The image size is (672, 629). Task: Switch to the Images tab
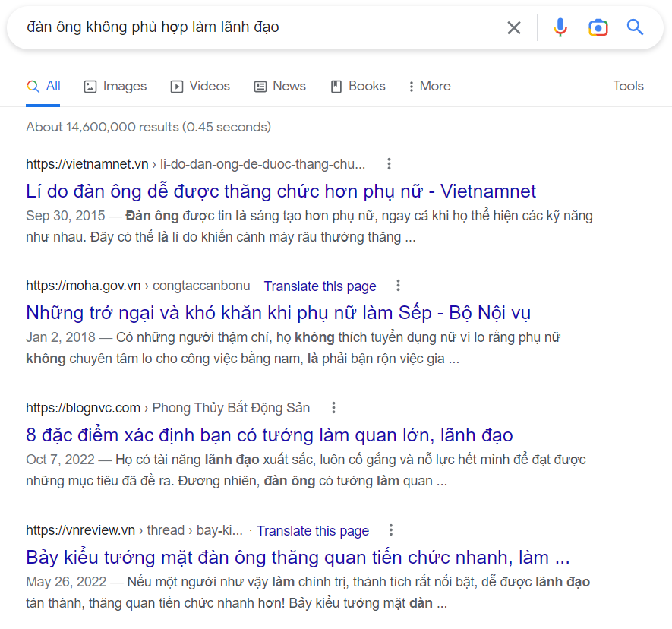tap(115, 86)
